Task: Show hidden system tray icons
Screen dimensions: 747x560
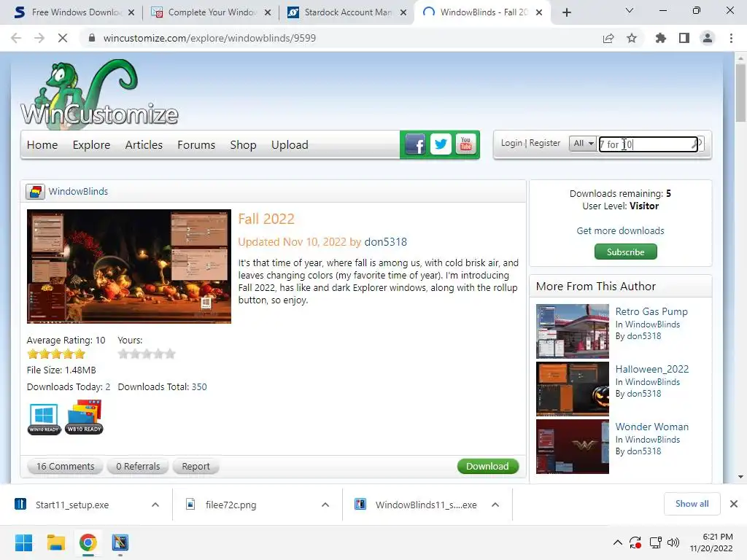Action: point(617,542)
